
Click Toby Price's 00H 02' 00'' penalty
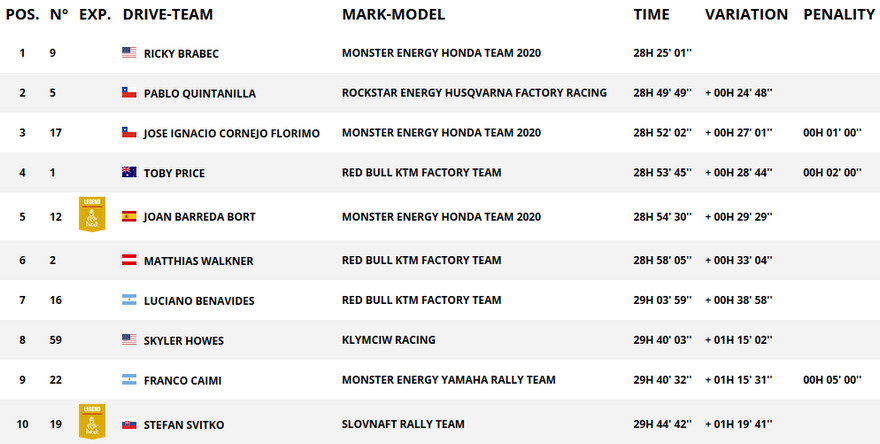pos(832,172)
